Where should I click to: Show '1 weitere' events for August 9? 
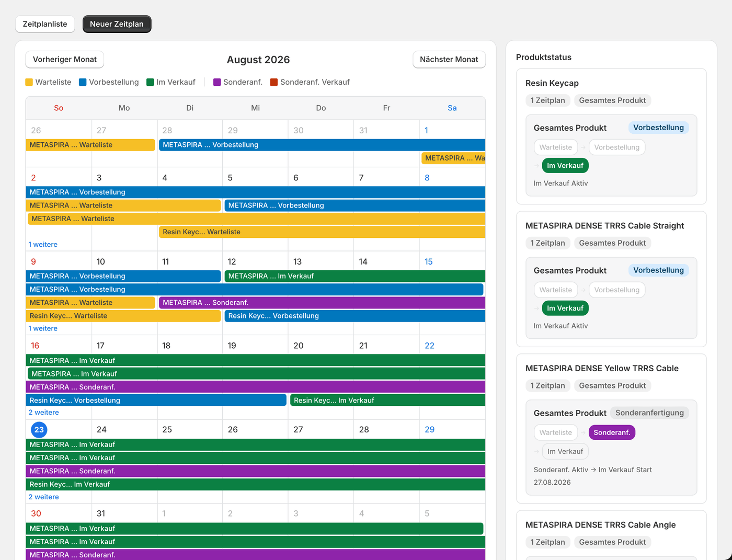point(43,328)
